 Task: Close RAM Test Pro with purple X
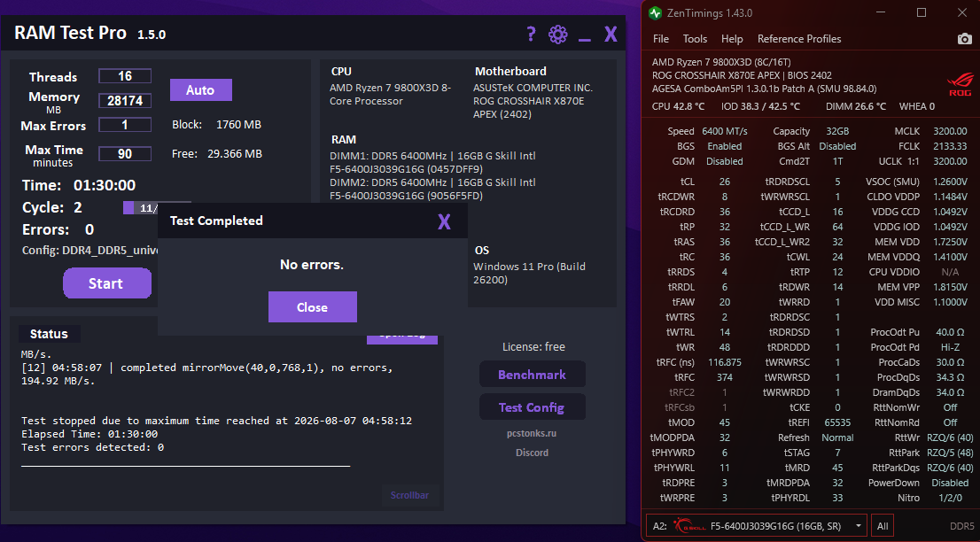611,34
